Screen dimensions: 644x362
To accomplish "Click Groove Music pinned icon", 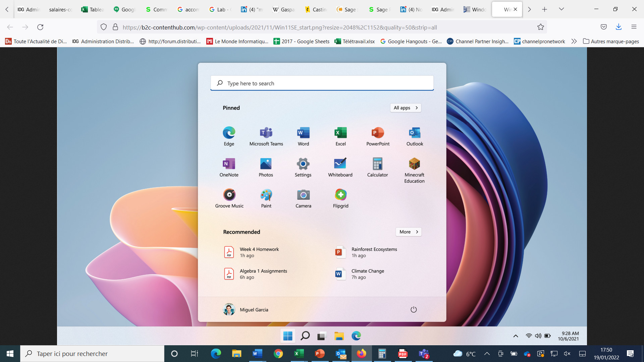I will pos(229,198).
